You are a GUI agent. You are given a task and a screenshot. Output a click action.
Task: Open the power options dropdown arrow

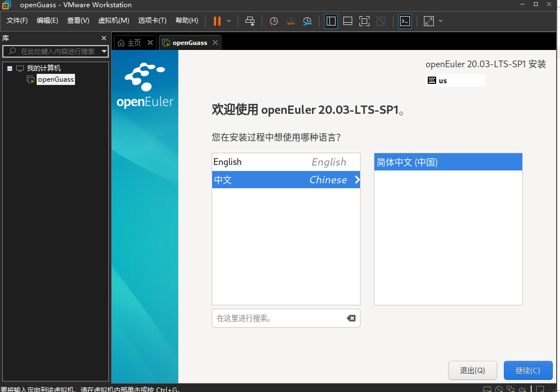click(229, 21)
